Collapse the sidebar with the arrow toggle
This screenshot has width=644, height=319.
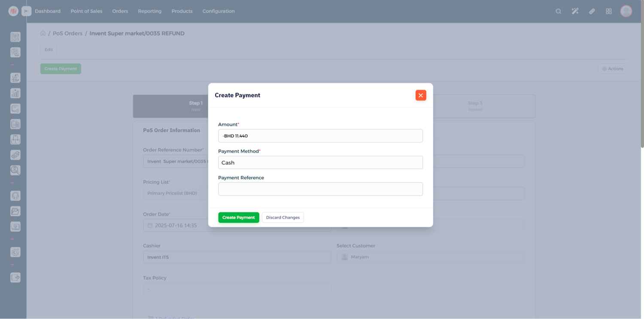pyautogui.click(x=27, y=11)
